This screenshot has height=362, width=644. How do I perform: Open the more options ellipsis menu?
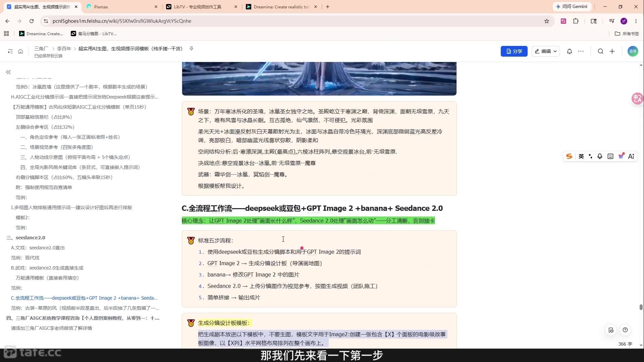coord(581,51)
